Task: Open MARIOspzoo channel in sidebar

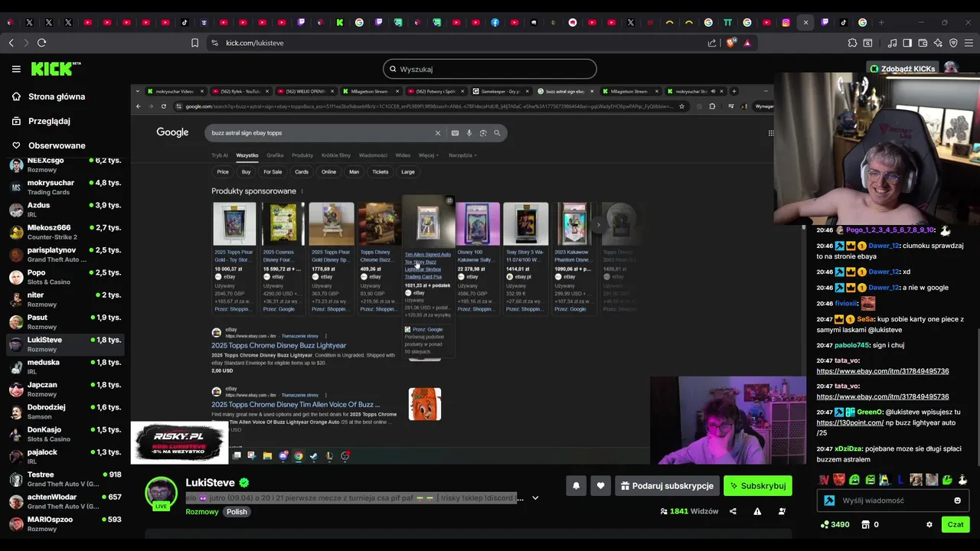Action: [64, 523]
